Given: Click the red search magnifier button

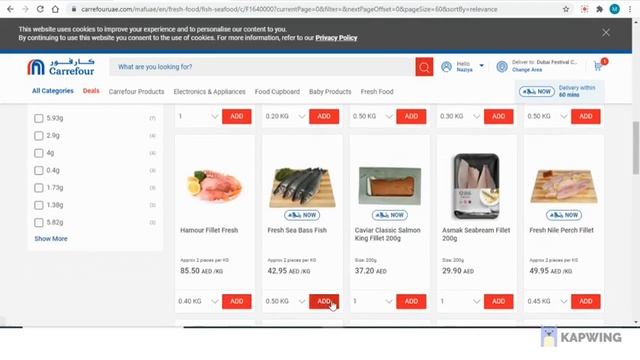Looking at the screenshot, I should 424,67.
